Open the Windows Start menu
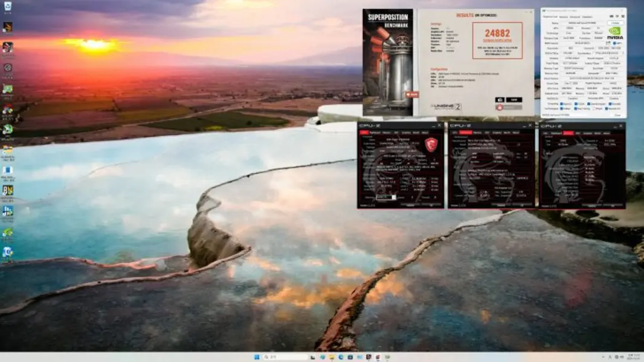Image resolution: width=644 pixels, height=362 pixels. tap(257, 357)
